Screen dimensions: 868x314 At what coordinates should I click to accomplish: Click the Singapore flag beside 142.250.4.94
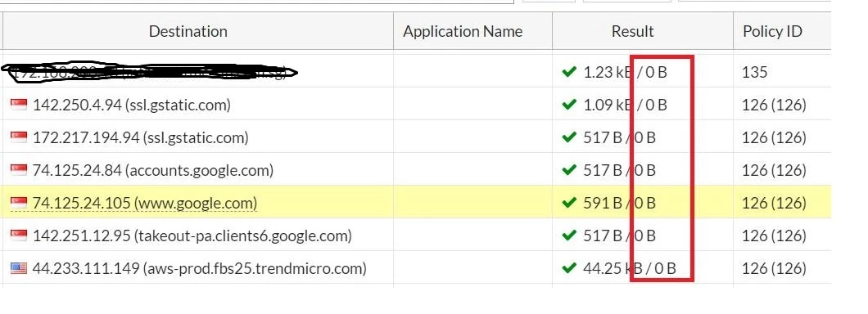click(x=18, y=104)
